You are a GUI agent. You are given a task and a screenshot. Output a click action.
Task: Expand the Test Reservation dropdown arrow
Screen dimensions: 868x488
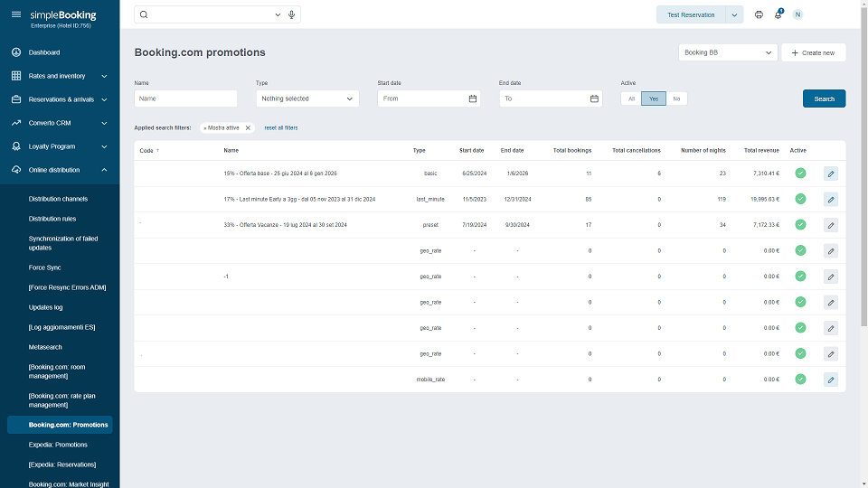(733, 14)
